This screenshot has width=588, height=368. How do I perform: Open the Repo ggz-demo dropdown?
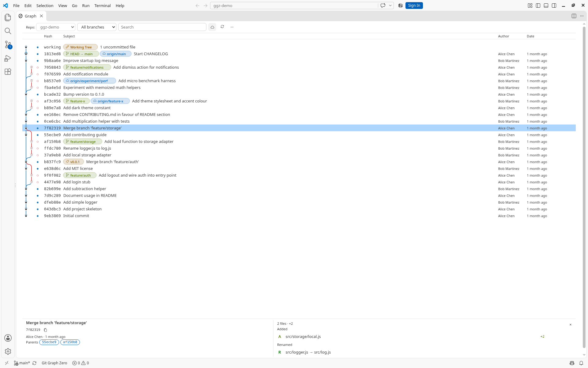point(56,27)
